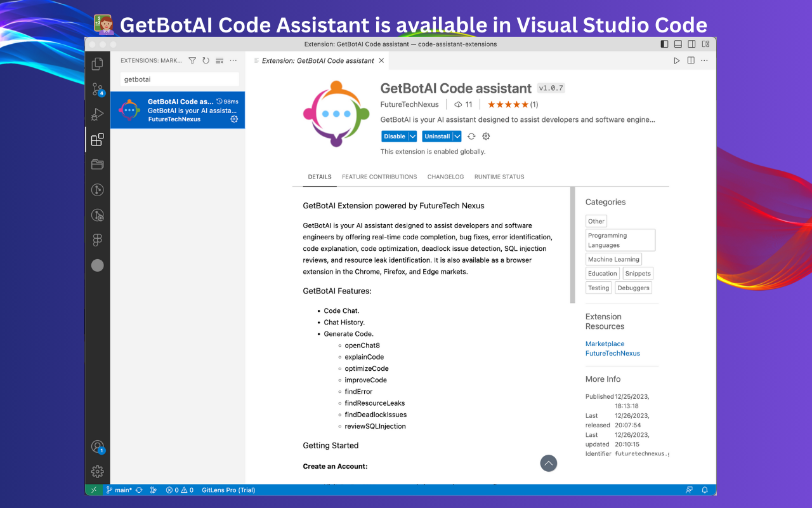Viewport: 812px width, 508px height.
Task: Select the Extension: GetBotAI Code assistant editor tab
Action: click(318, 61)
